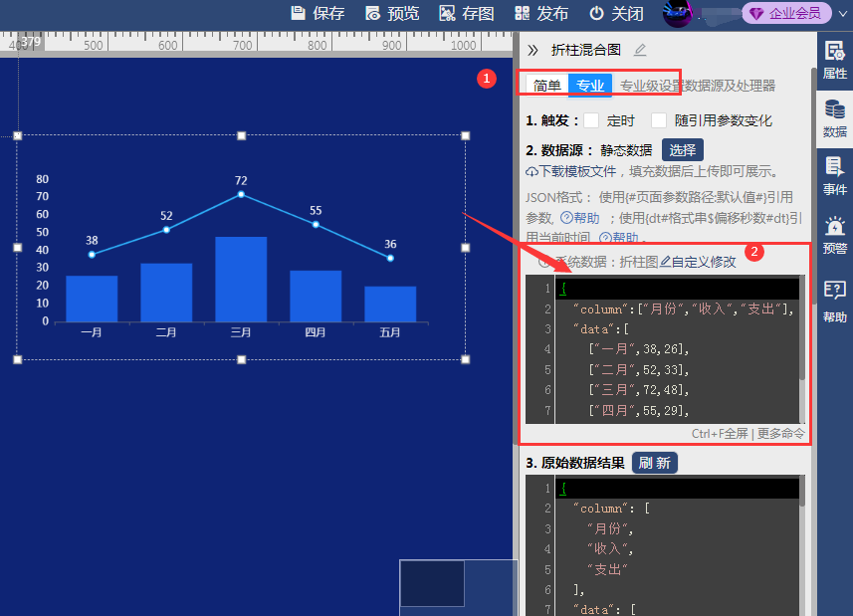Click the 刷新 button for raw data results
Screen dimensions: 853x616
pos(654,463)
